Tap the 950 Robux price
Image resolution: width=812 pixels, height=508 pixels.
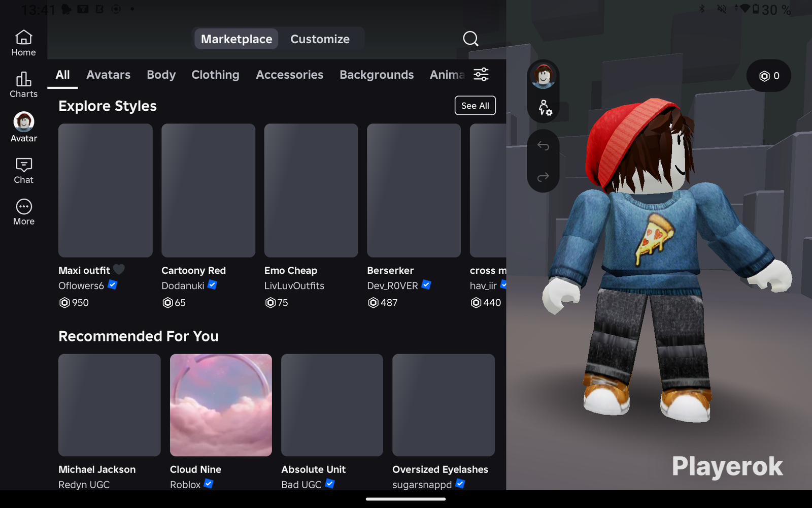pyautogui.click(x=74, y=303)
